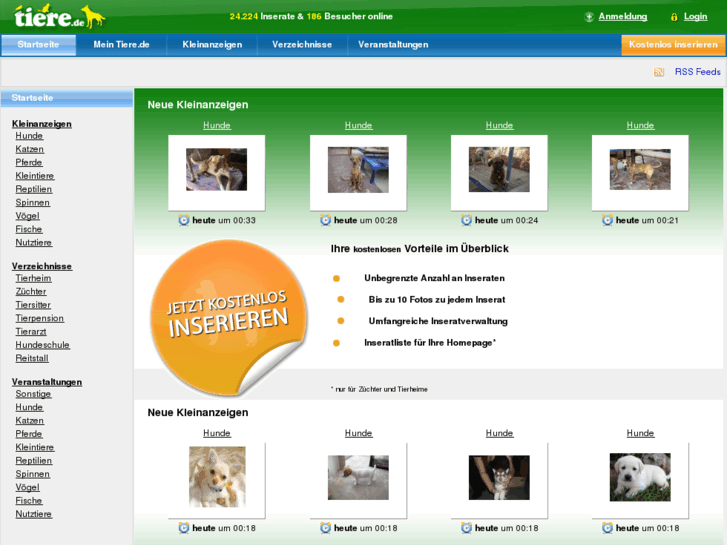The height and width of the screenshot is (545, 727).
Task: Open the dog photo posted at 00:28
Action: (358, 170)
